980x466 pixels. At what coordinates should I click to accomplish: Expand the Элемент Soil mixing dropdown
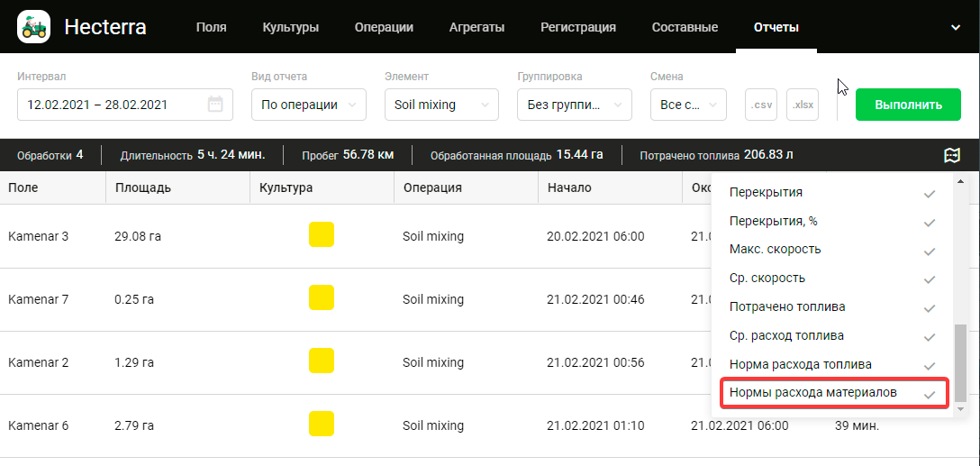pos(441,105)
